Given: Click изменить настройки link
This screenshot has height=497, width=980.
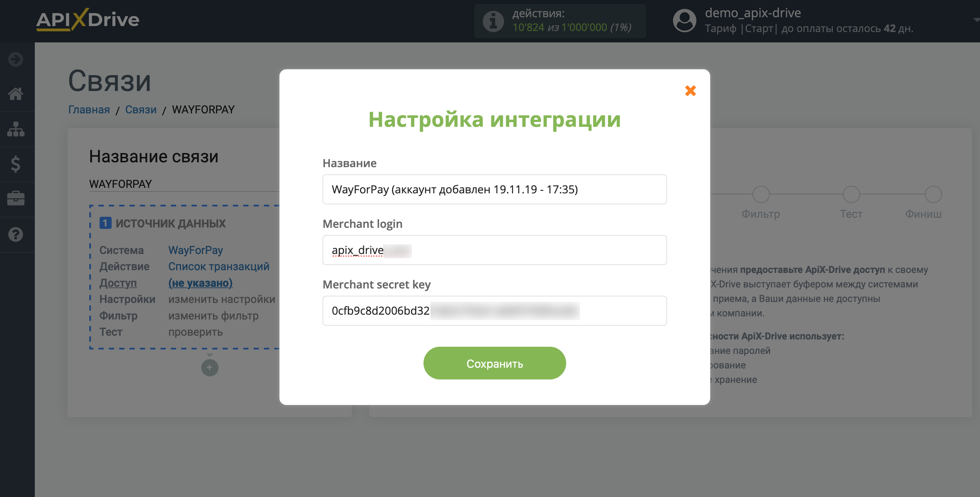Looking at the screenshot, I should click(222, 299).
